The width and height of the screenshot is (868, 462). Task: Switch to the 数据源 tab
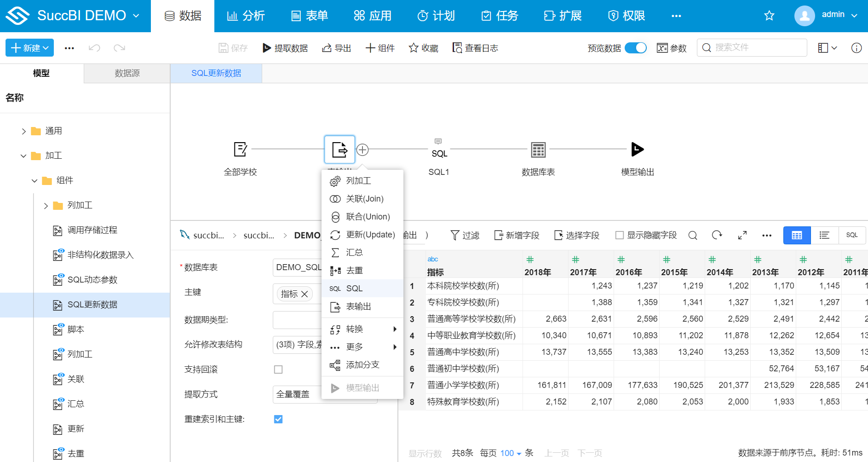click(x=127, y=73)
